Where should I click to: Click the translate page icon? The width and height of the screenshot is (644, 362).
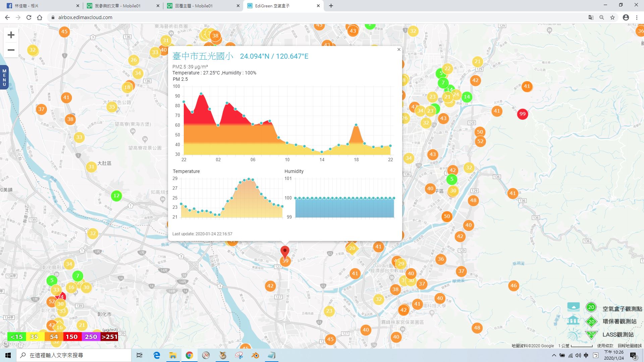[x=591, y=17]
